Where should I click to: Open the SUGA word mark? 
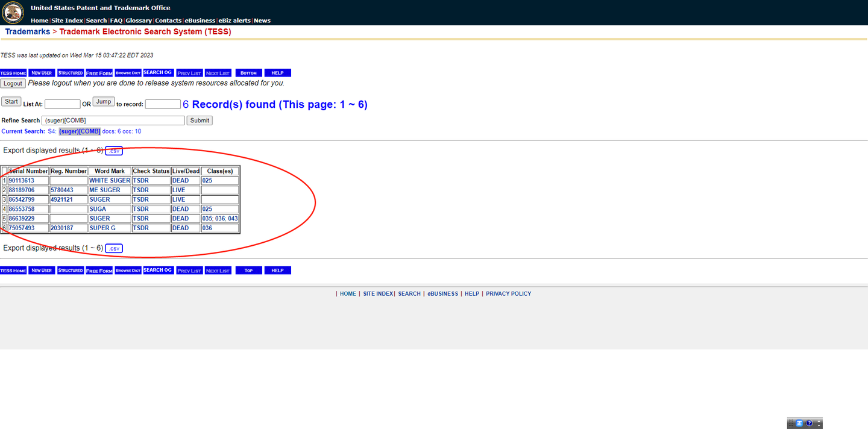[98, 210]
